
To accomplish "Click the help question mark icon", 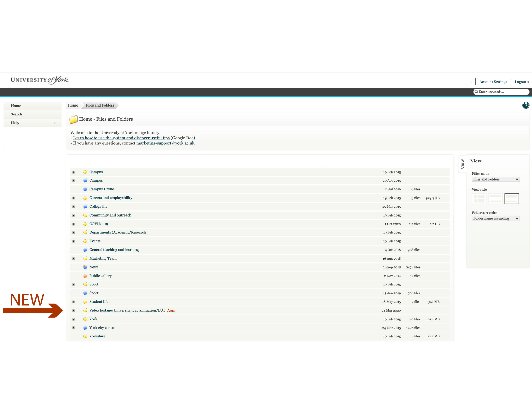I will coord(525,105).
